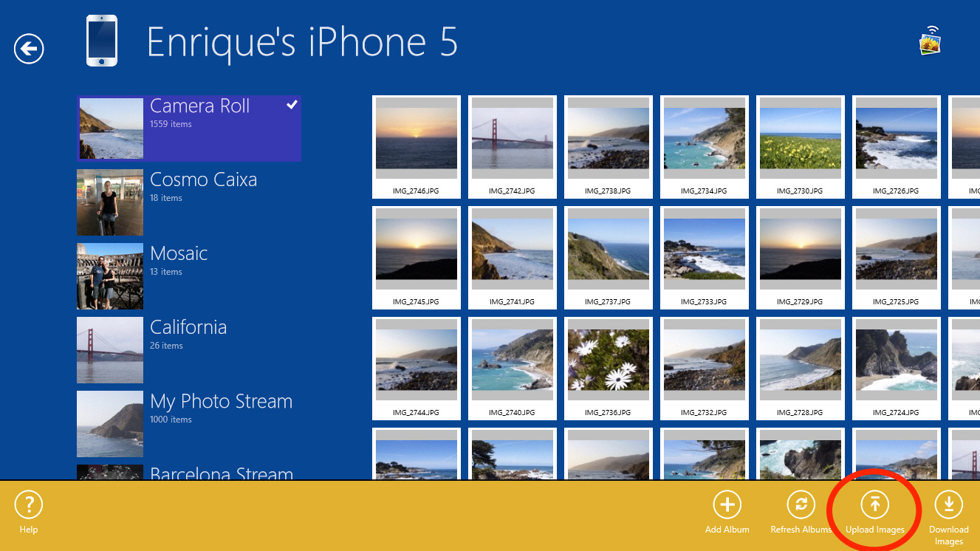This screenshot has height=551, width=980.
Task: Select photo IMG_2745.JPG
Action: 417,258
